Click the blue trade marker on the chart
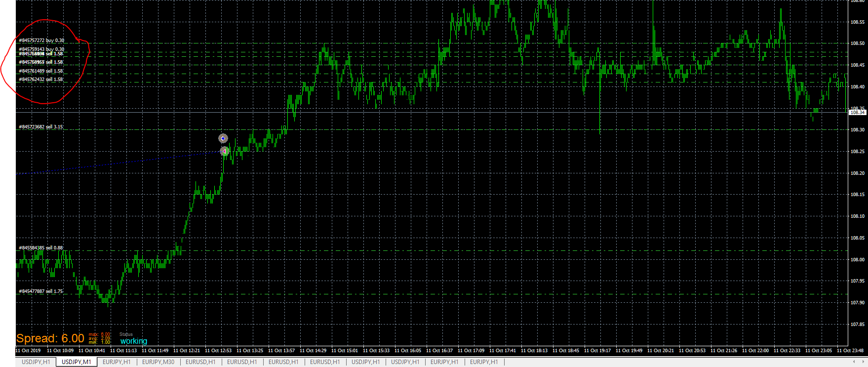868x367 pixels. 223,139
